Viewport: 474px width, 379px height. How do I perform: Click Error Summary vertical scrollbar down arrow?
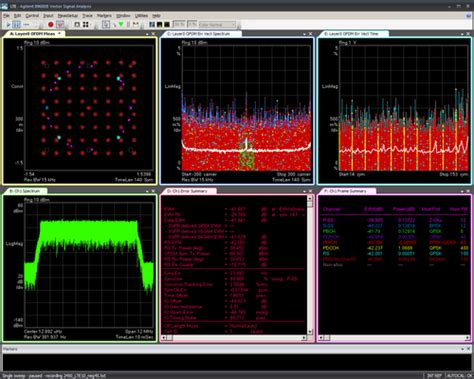pos(310,332)
